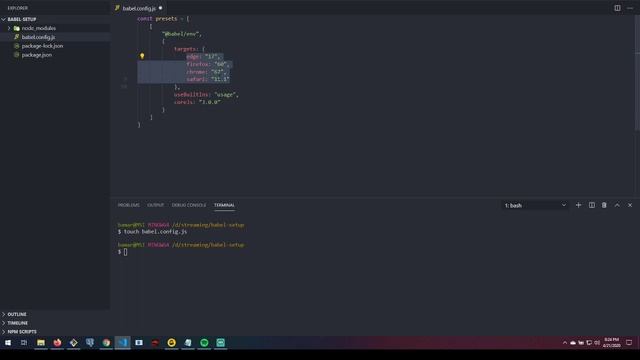This screenshot has height=360, width=640.
Task: Open the Windows Start menu
Action: click(x=8, y=342)
